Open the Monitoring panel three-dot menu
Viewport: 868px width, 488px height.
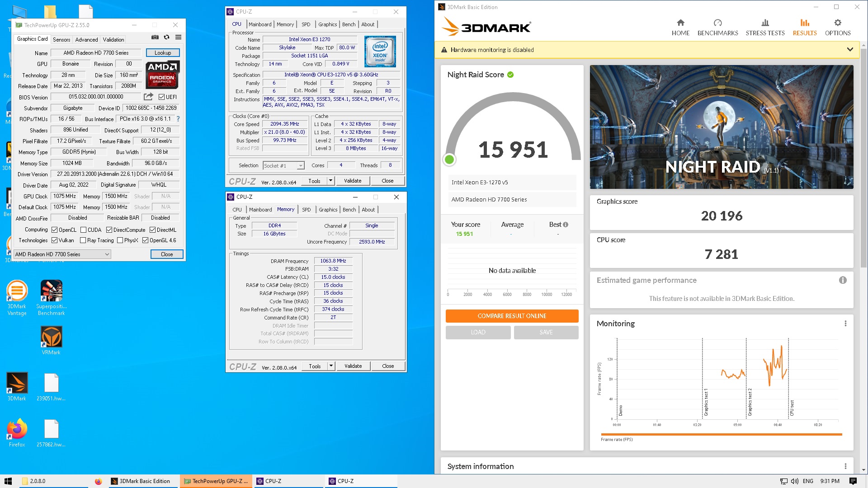pos(845,324)
